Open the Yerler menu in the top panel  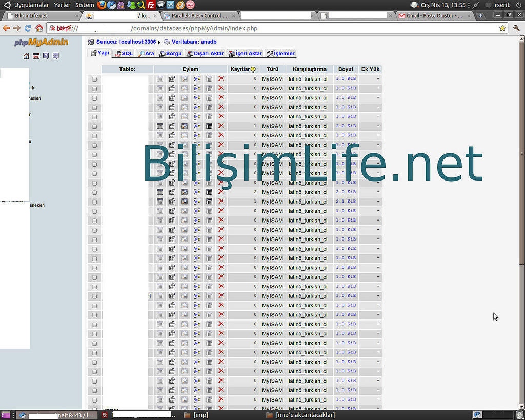(x=62, y=5)
